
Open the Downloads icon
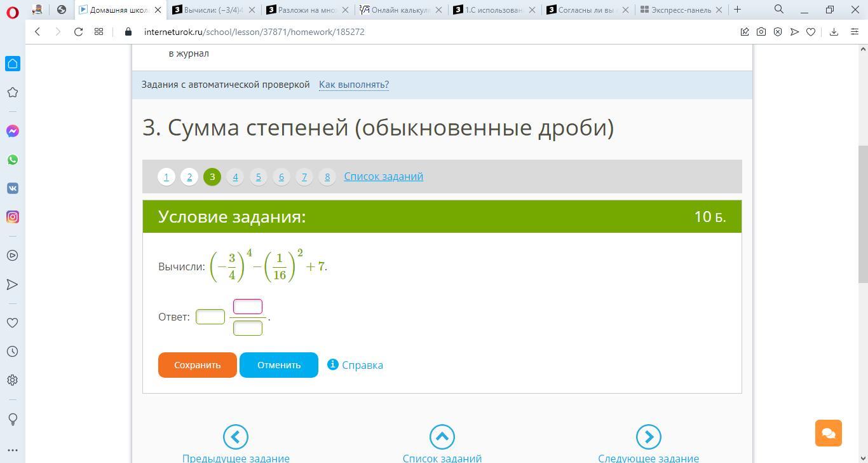tap(834, 32)
